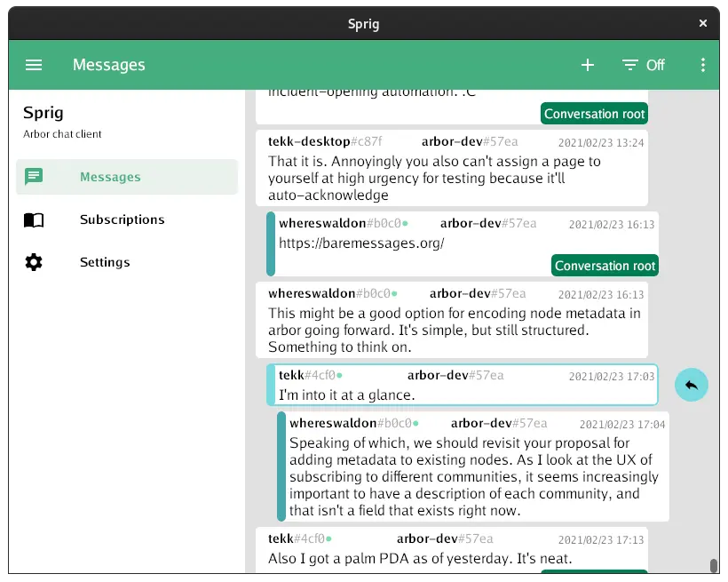Viewport: 728px width, 582px height.
Task: Select message 'This might be a good option...'
Action: pyautogui.click(x=451, y=320)
